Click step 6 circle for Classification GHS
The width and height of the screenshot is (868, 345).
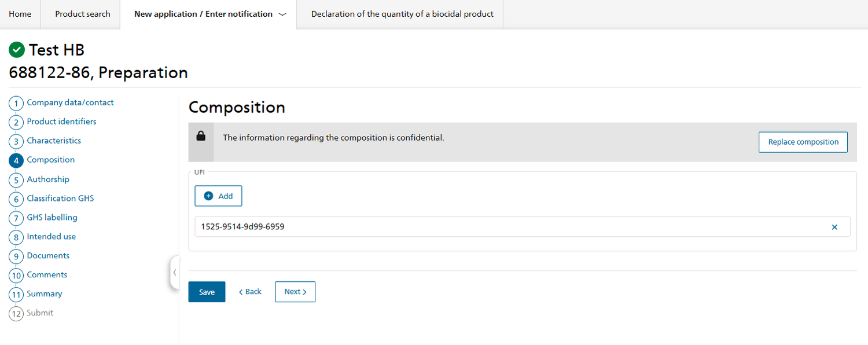click(x=17, y=199)
